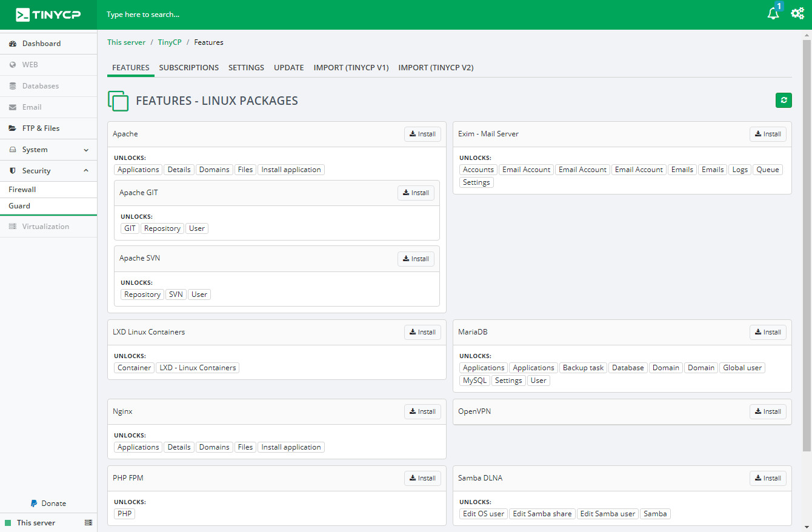The width and height of the screenshot is (812, 532).
Task: Click the Logs tag under Exim
Action: tap(740, 170)
